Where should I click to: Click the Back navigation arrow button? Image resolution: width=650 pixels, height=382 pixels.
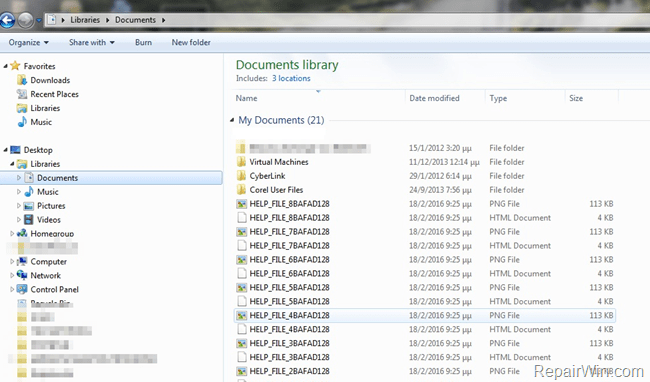(7, 19)
